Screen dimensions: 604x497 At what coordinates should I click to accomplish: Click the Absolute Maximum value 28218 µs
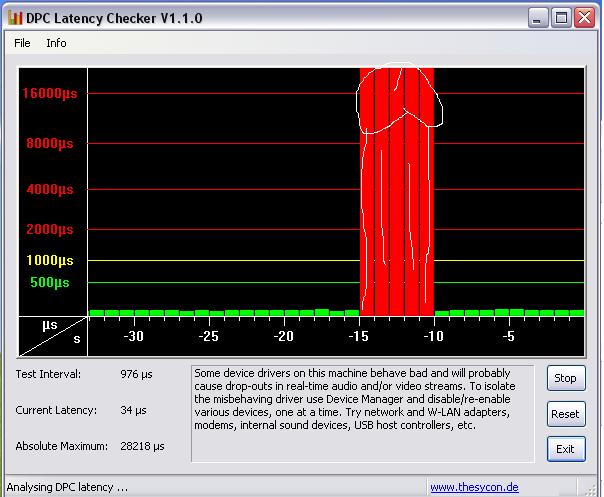pos(141,446)
